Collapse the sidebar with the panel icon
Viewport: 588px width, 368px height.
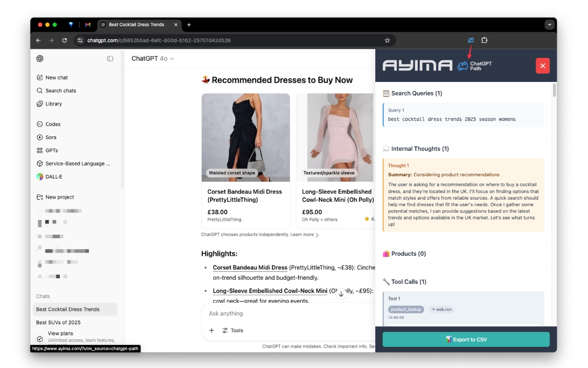coord(110,58)
